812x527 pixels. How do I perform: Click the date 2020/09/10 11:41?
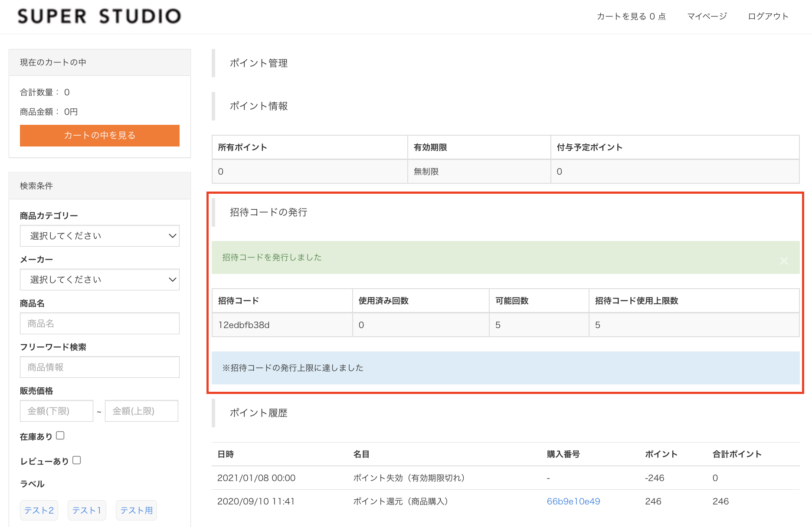pyautogui.click(x=256, y=501)
